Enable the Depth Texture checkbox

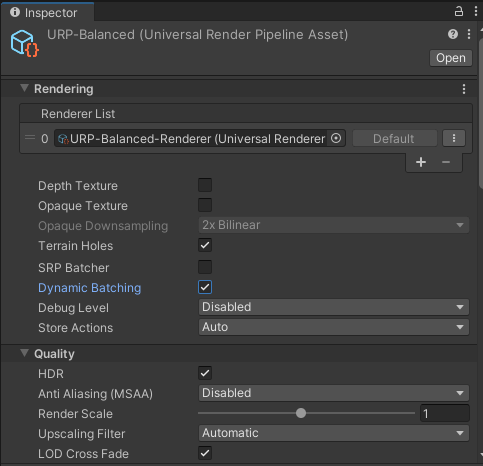coord(205,185)
